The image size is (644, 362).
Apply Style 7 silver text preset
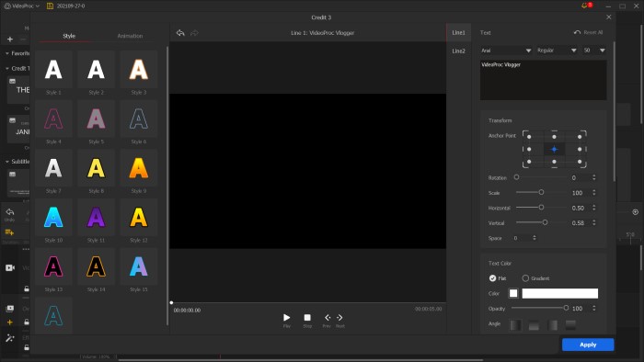click(53, 168)
